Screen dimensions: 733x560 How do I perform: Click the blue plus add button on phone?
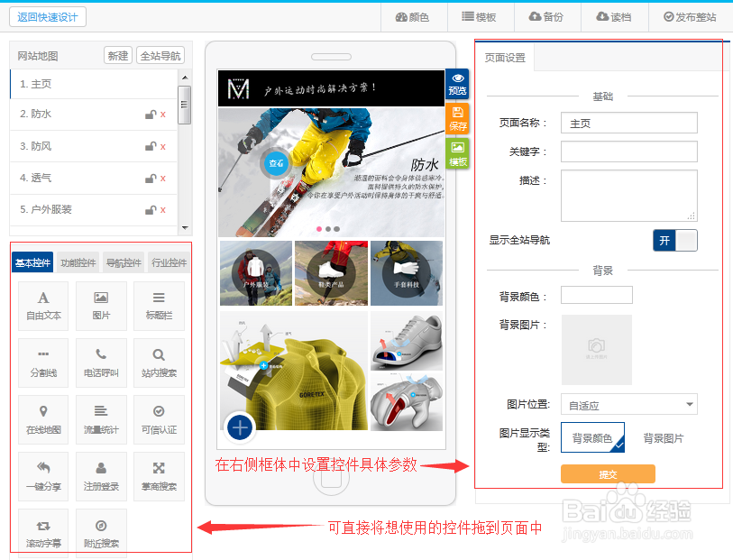[x=240, y=427]
